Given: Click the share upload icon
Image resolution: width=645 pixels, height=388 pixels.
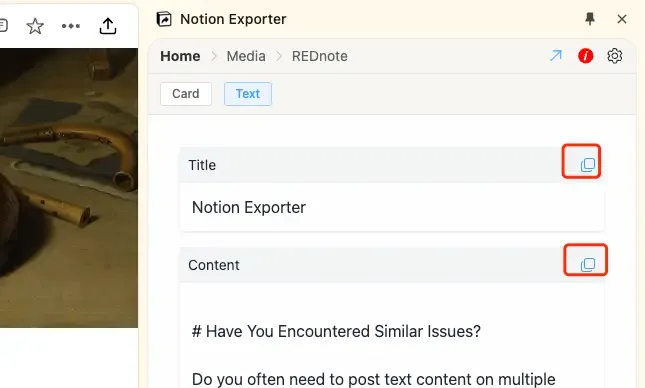Looking at the screenshot, I should point(108,26).
